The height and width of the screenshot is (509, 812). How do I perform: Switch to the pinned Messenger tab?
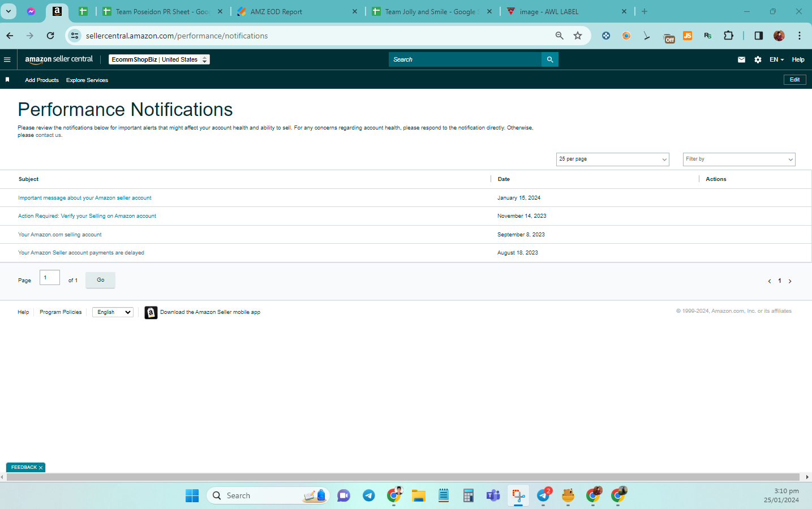[x=31, y=11]
